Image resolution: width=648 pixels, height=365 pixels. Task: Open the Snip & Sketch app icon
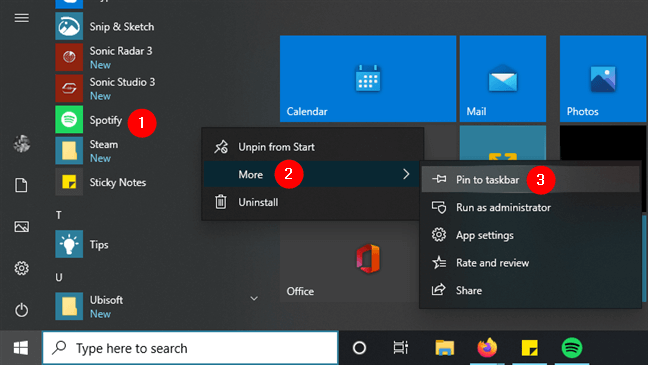point(69,26)
